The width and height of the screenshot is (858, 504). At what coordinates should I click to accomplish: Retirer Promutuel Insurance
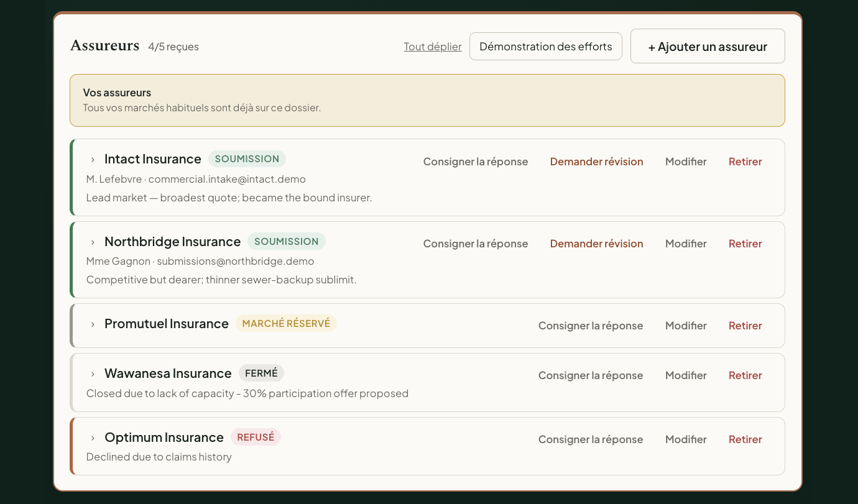tap(745, 326)
